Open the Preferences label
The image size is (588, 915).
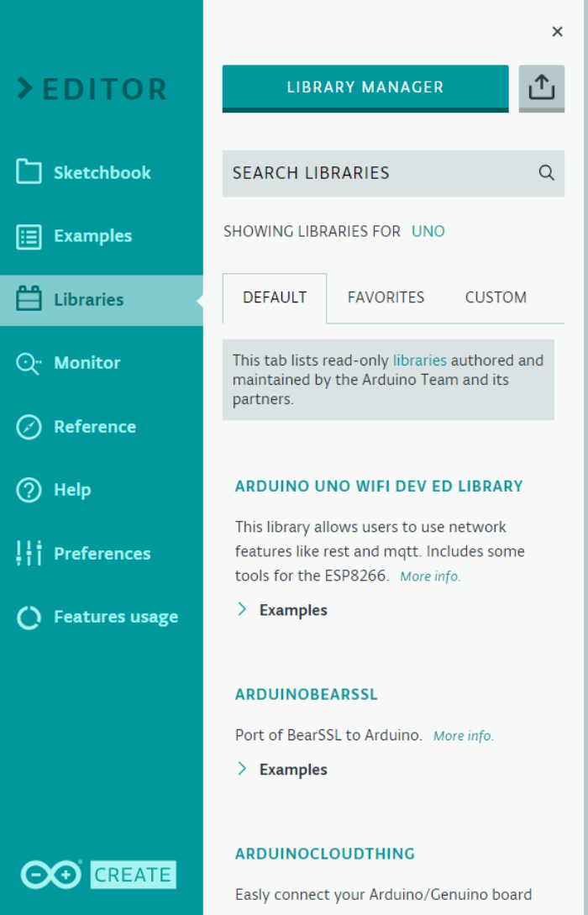pyautogui.click(x=102, y=553)
